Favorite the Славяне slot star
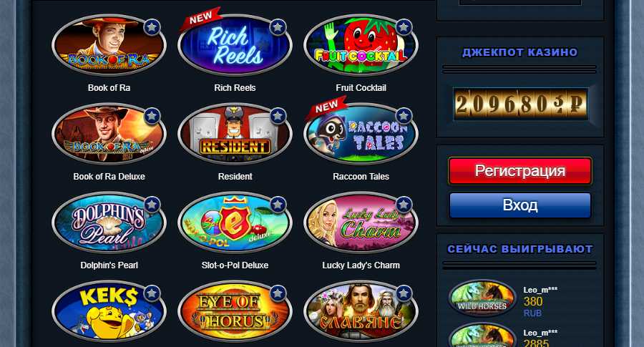Screen dimensions: 644x347 pos(404,293)
